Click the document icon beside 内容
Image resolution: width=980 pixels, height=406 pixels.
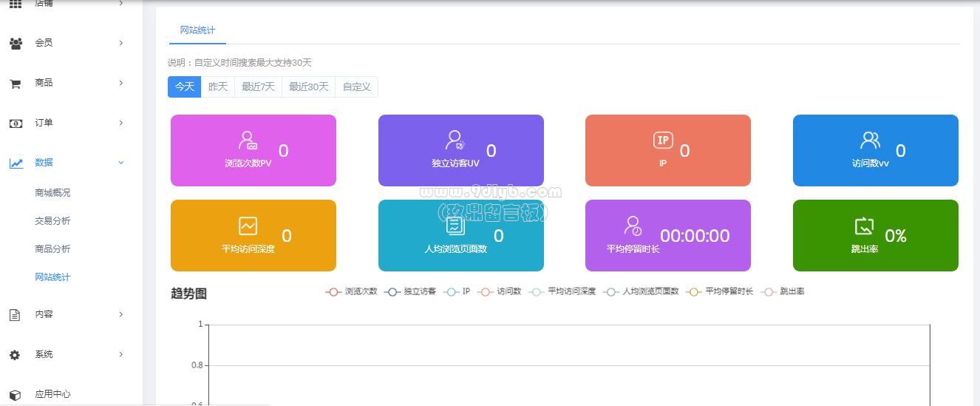tap(15, 315)
